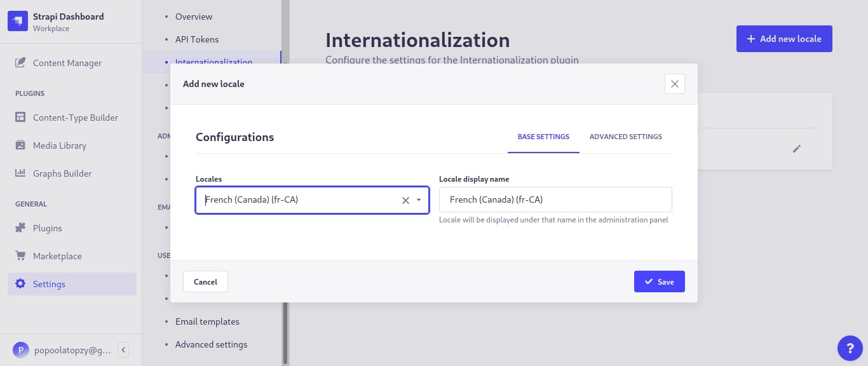Click the pencil edit icon for default locale
This screenshot has height=366, width=868.
(797, 148)
